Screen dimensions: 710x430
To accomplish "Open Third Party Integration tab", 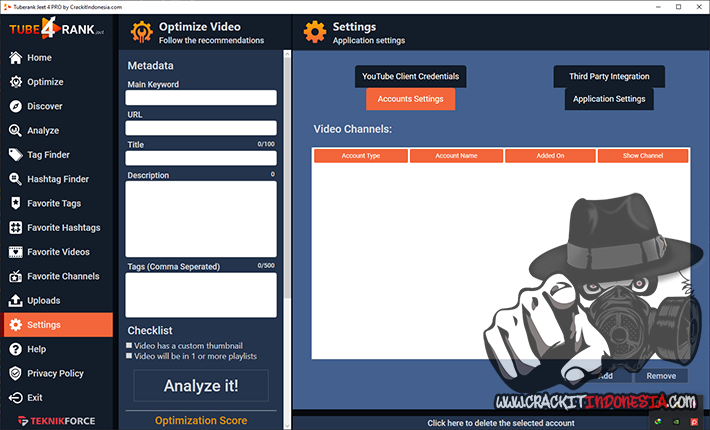I will tap(609, 77).
